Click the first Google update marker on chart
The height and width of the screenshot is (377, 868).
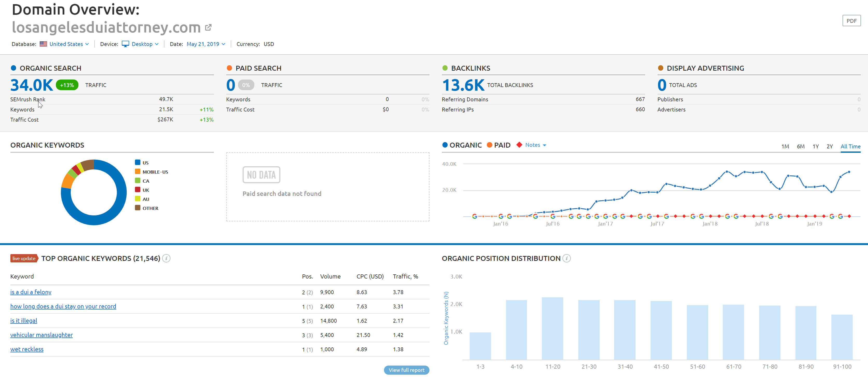tap(474, 216)
